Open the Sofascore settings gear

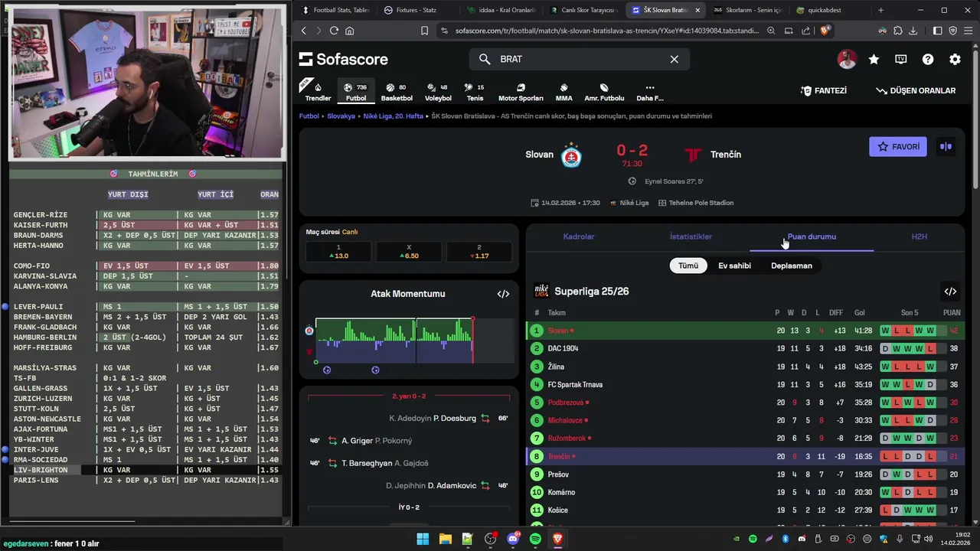coord(955,59)
